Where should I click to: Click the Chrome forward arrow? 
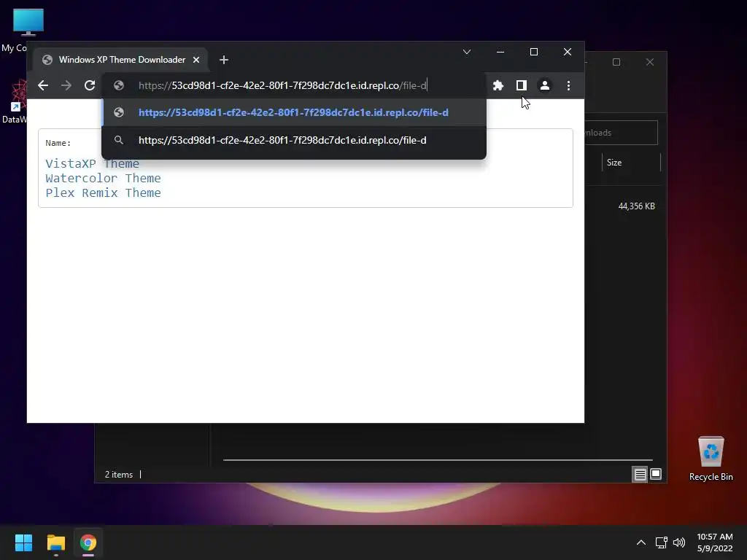pyautogui.click(x=66, y=85)
